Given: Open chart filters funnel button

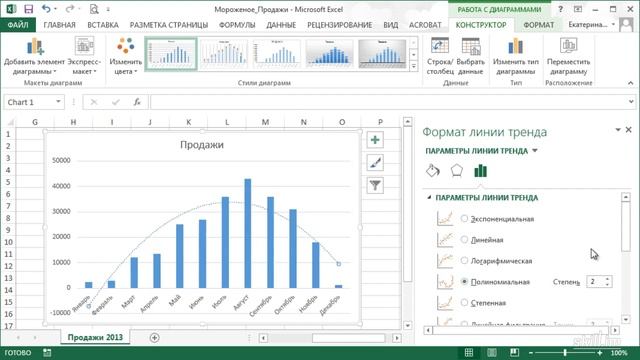Looking at the screenshot, I should [375, 186].
